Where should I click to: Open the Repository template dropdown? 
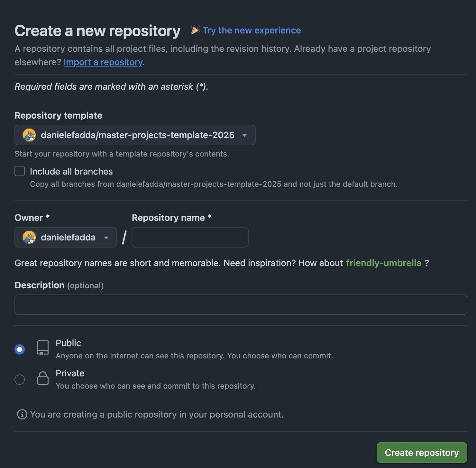(135, 135)
